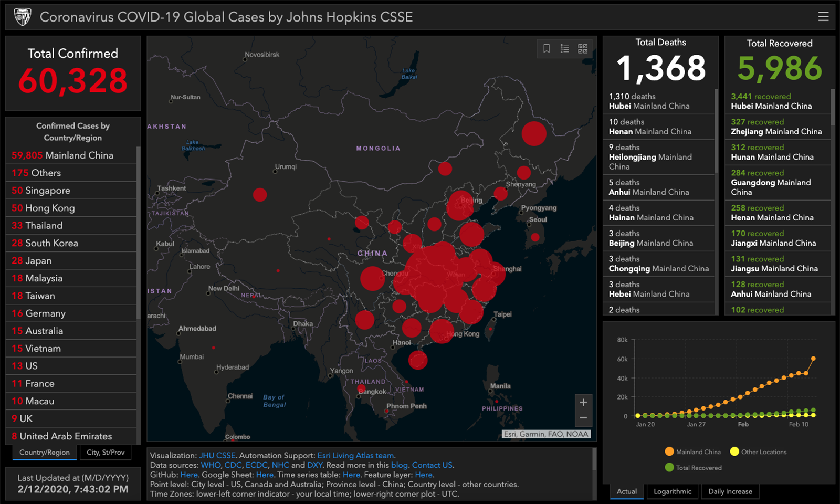
Task: Select Macau in country list
Action: pos(71,401)
